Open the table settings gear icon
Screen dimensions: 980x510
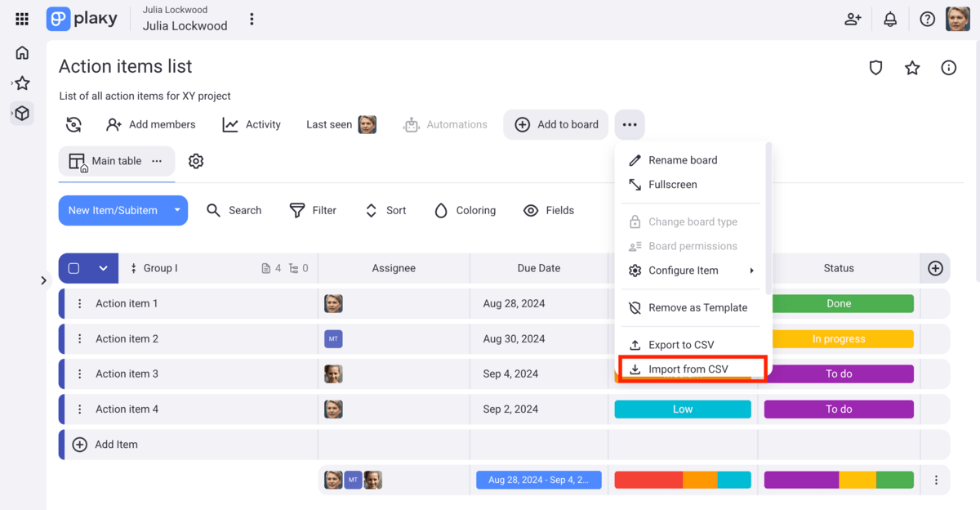coord(196,161)
